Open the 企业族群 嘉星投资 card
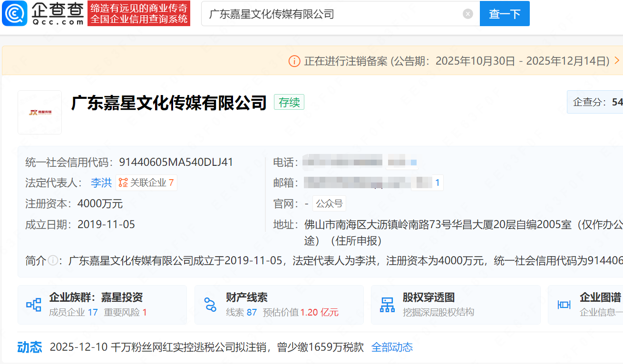Image resolution: width=623 pixels, height=364 pixels. [x=96, y=297]
